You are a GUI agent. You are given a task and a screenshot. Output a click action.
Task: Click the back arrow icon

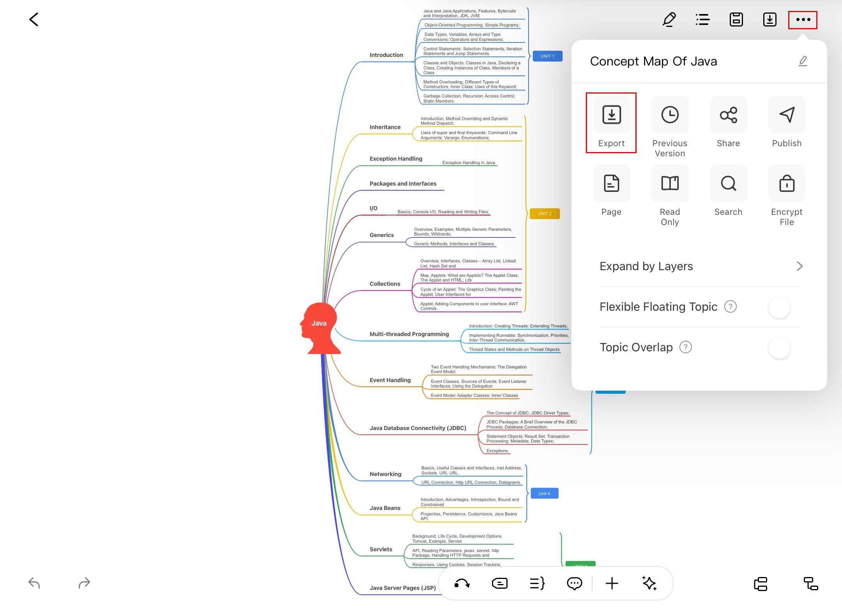click(x=34, y=19)
